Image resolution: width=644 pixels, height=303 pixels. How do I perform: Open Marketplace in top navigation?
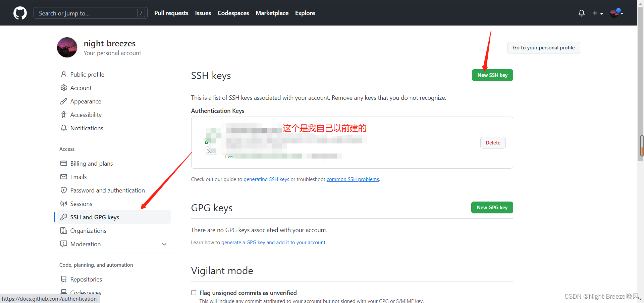click(272, 13)
